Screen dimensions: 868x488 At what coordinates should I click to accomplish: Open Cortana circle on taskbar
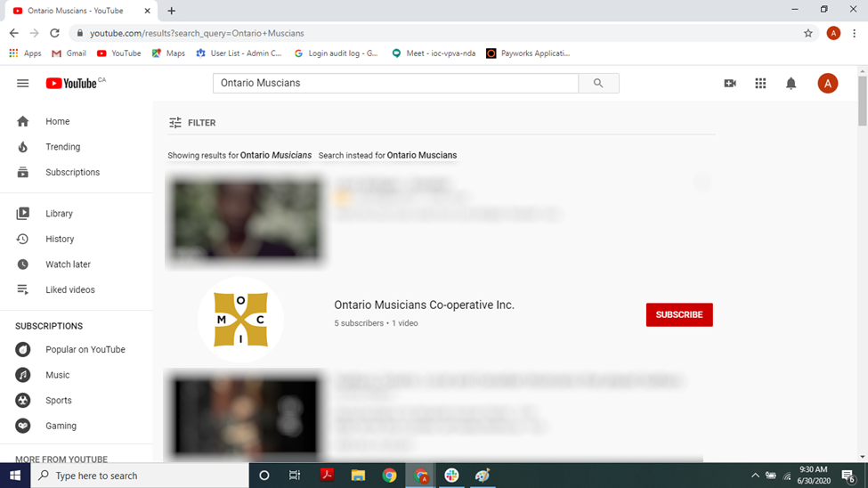pyautogui.click(x=264, y=476)
